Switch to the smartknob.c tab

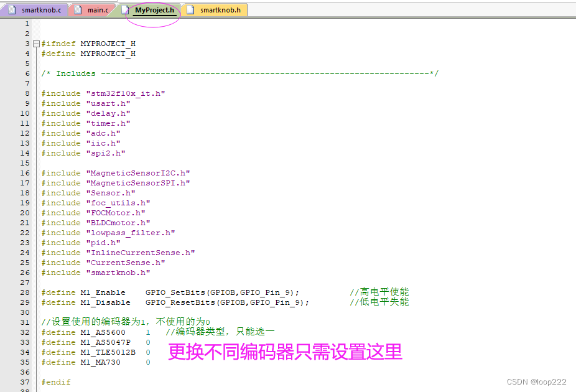tap(35, 10)
